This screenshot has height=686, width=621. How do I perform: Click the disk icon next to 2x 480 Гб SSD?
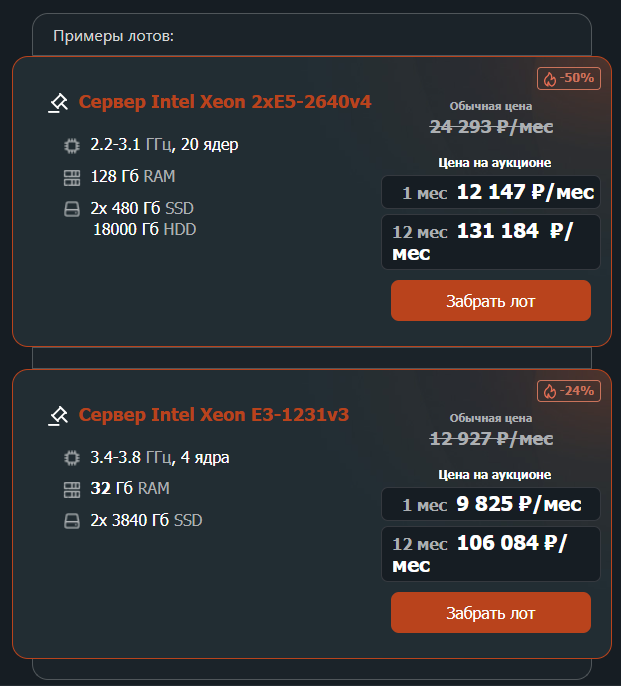71,209
